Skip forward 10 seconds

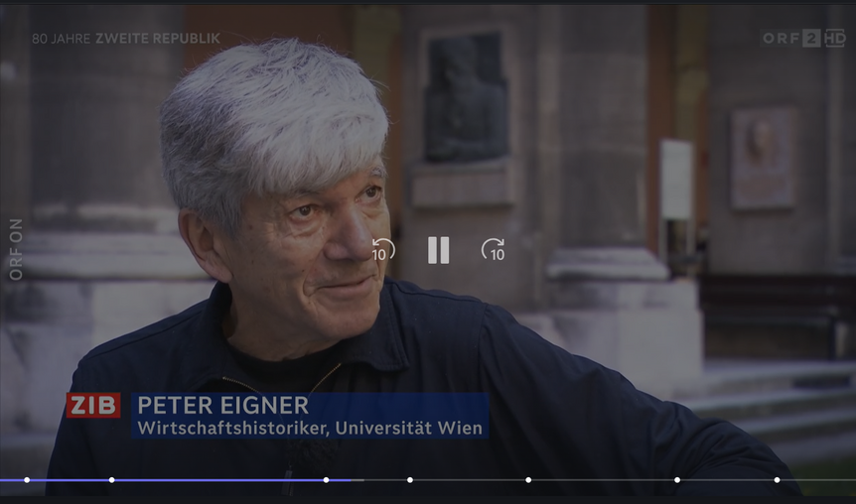493,250
